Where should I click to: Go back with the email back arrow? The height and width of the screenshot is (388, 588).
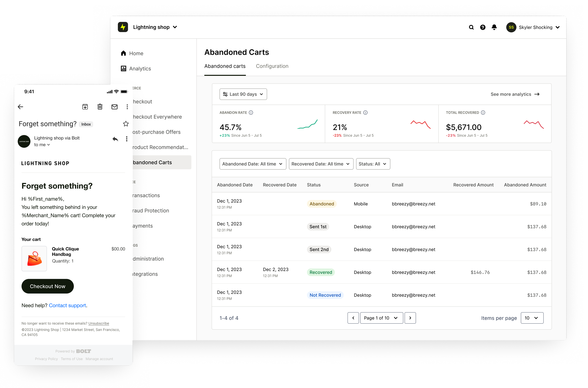20,107
